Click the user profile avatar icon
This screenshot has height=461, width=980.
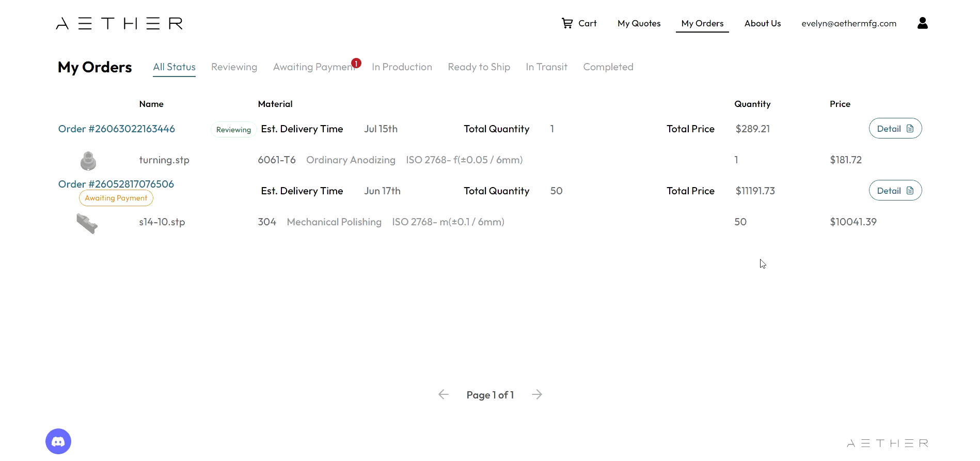coord(922,23)
